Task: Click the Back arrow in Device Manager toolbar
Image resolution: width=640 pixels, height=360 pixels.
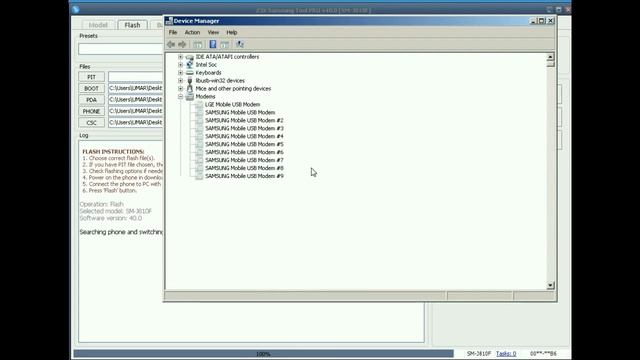Action: (x=171, y=44)
